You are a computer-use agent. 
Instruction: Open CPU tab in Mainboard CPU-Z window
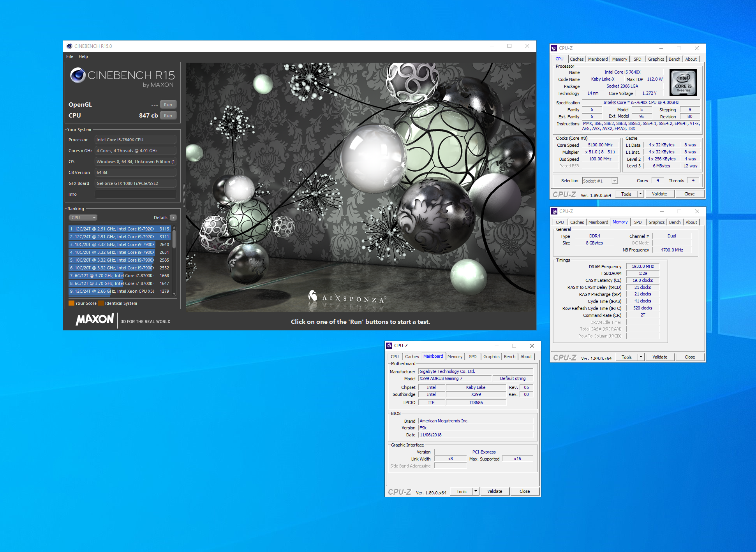(x=395, y=357)
